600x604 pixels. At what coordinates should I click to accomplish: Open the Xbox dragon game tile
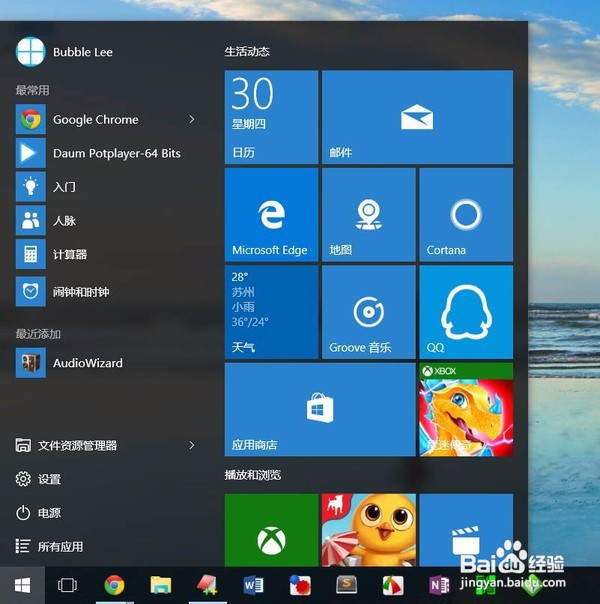click(466, 409)
